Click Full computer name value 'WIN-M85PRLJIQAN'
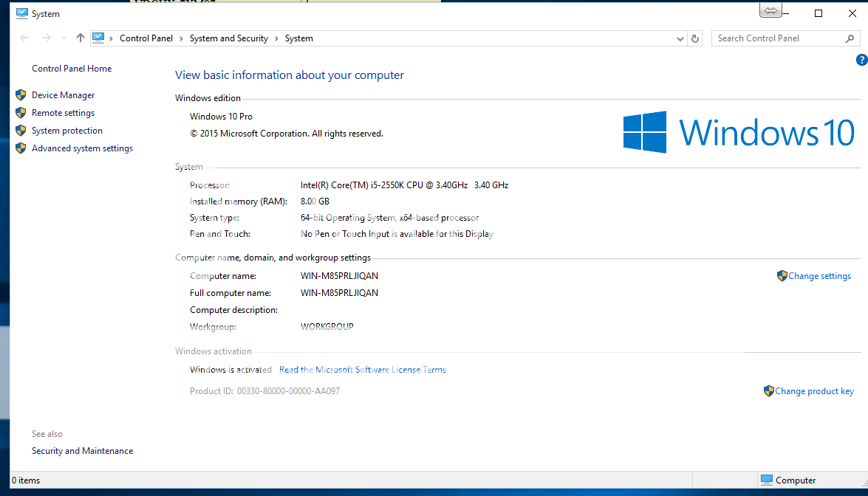868x496 pixels. [x=339, y=293]
